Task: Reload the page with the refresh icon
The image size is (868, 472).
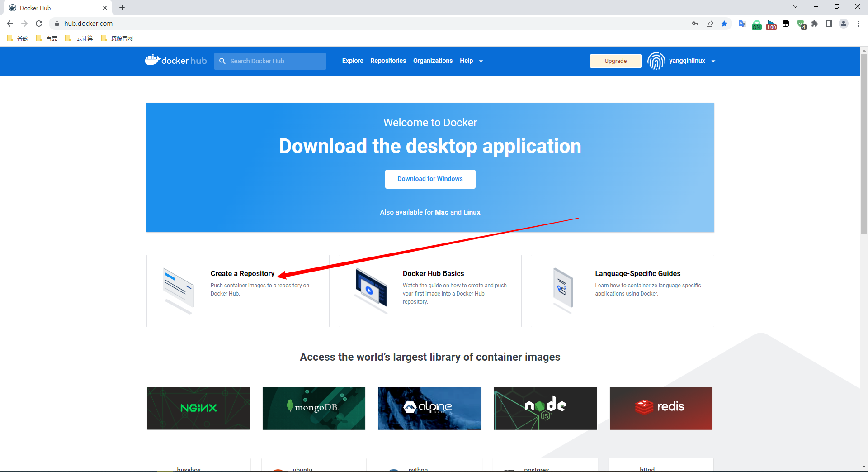Action: point(39,24)
